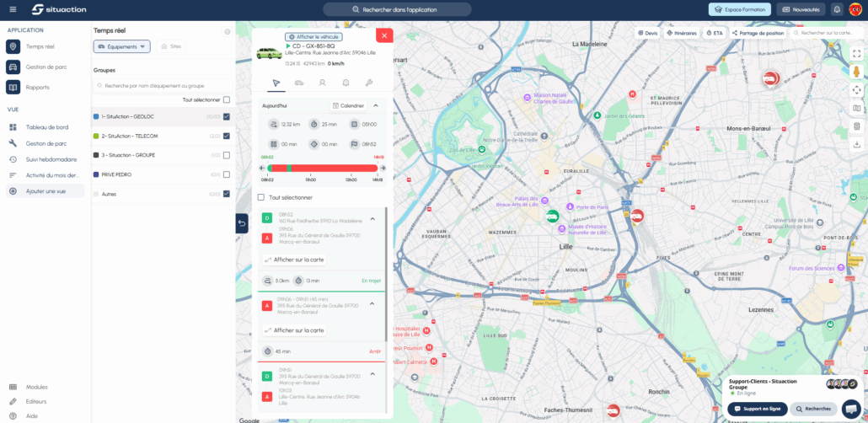Open the Nouveautés button
Image resolution: width=868 pixels, height=423 pixels.
801,9
